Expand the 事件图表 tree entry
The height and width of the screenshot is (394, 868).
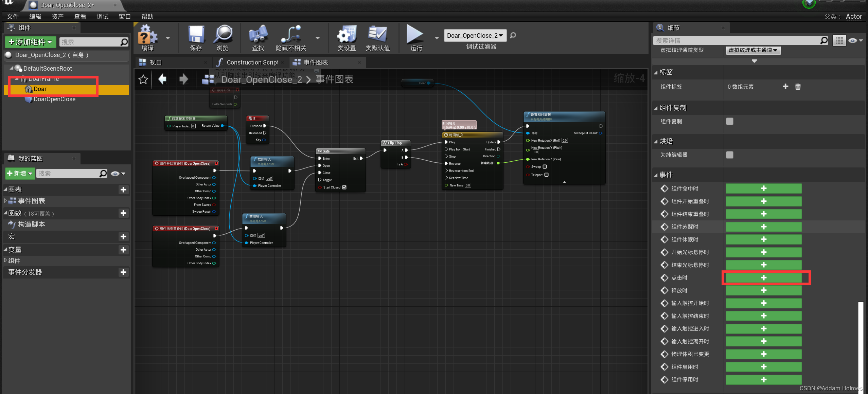(5, 201)
